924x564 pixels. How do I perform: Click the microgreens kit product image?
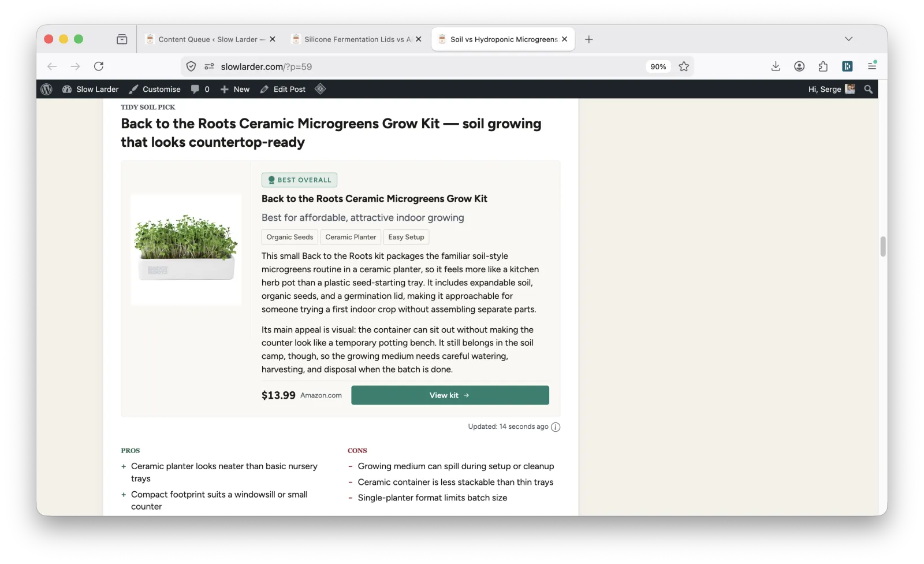click(x=186, y=249)
